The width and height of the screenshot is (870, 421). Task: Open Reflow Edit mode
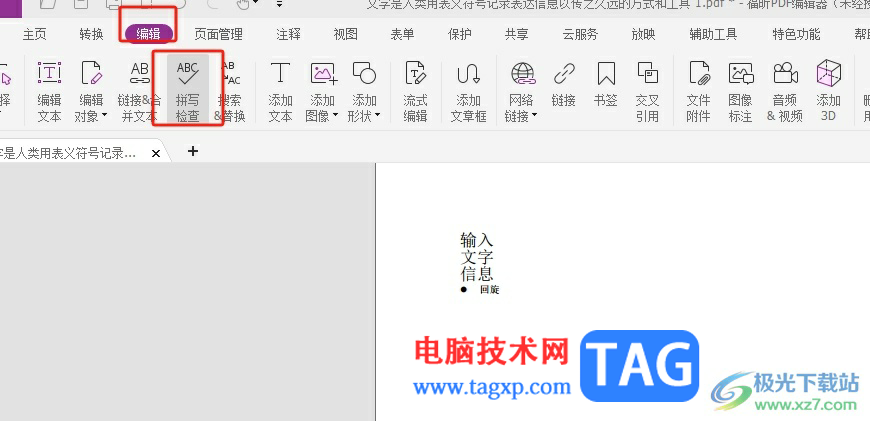click(415, 92)
